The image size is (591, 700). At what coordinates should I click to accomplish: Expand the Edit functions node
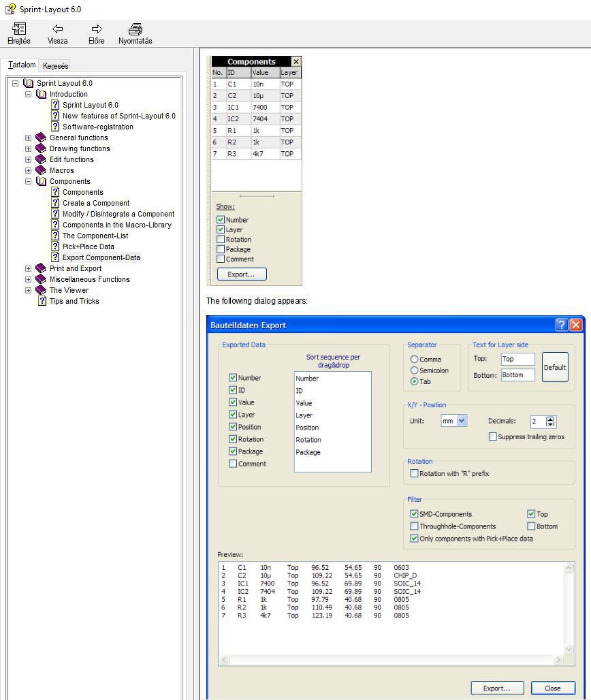click(x=28, y=160)
